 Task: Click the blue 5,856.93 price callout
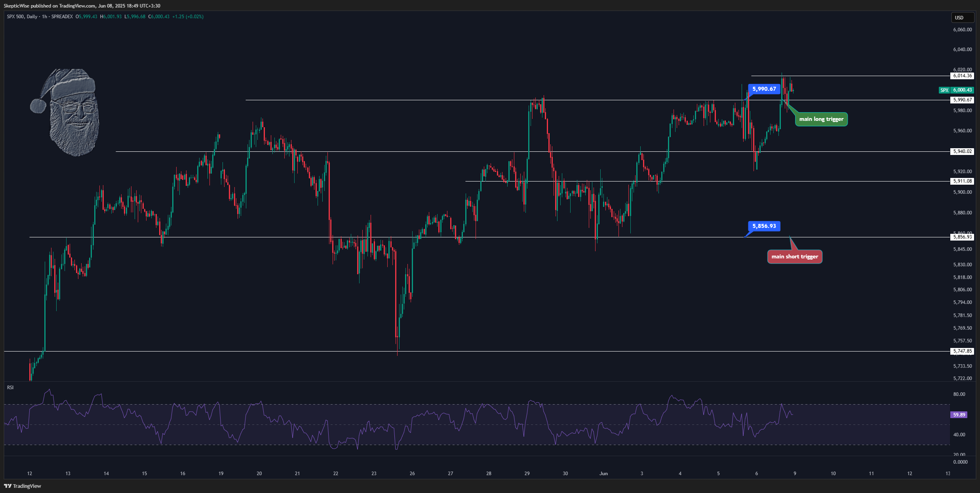[764, 226]
